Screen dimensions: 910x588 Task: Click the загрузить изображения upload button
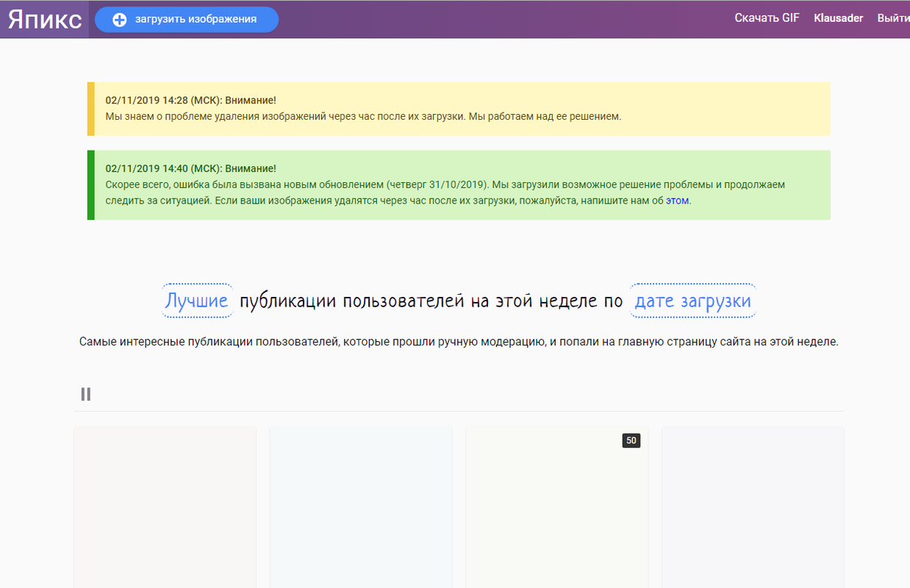187,20
